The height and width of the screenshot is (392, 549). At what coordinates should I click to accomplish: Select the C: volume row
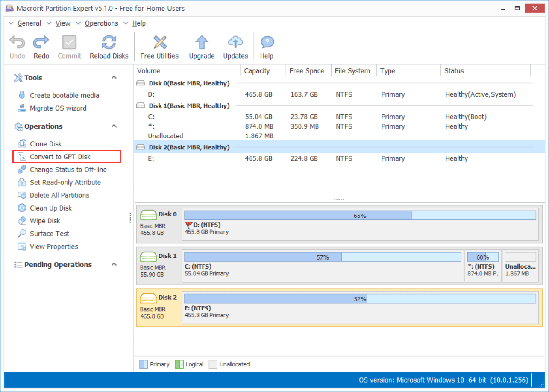click(x=339, y=117)
